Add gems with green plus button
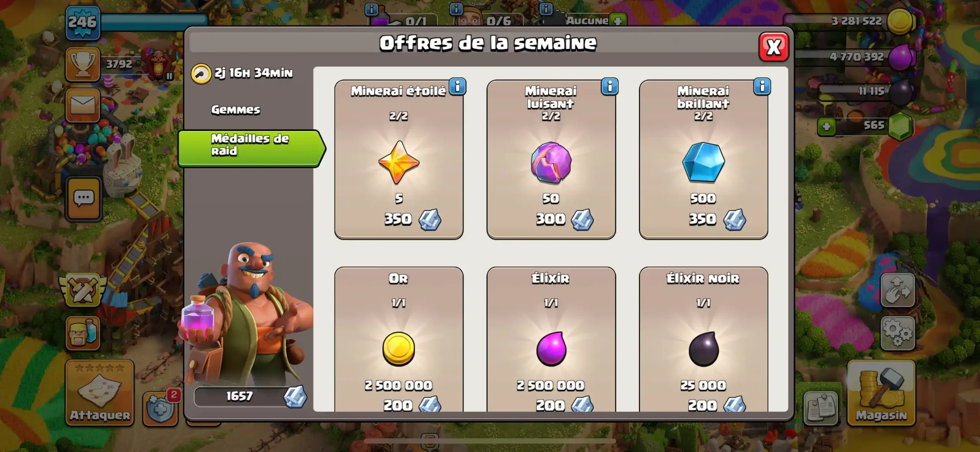The height and width of the screenshot is (452, 980). pos(826,126)
